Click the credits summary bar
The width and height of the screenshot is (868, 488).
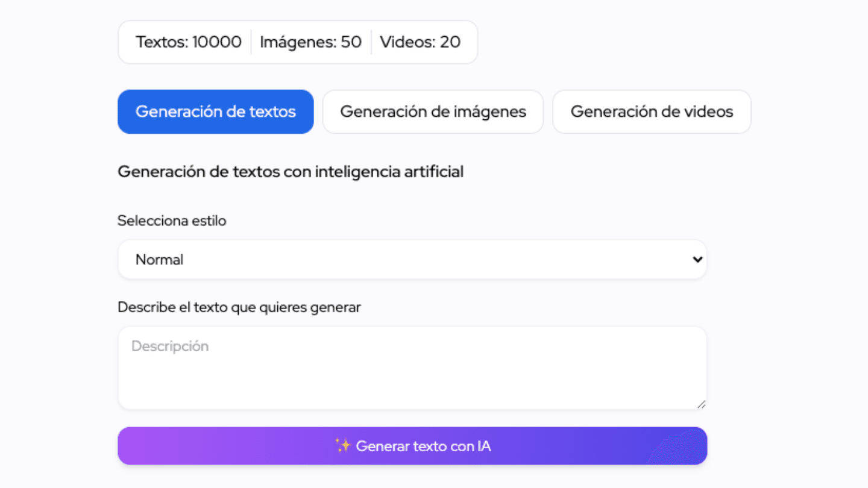coord(298,42)
